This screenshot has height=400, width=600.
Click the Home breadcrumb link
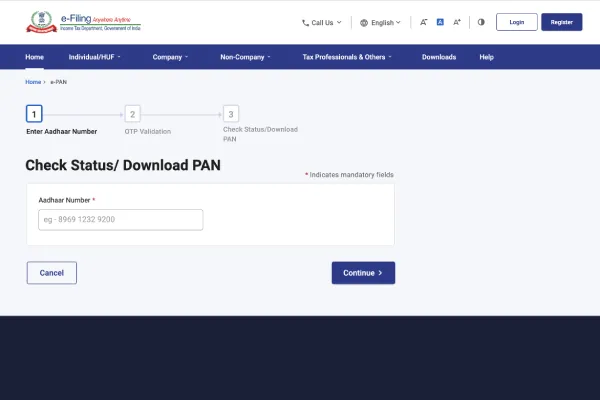(x=33, y=81)
